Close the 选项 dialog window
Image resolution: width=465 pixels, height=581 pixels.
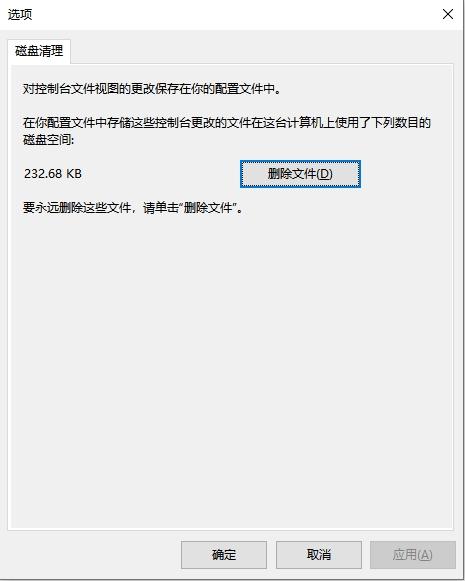448,14
